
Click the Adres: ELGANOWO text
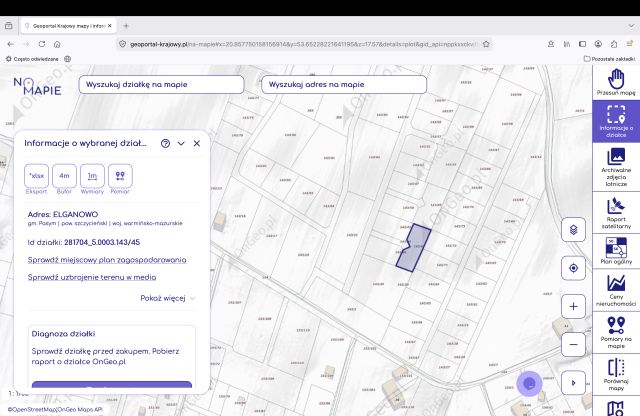63,214
